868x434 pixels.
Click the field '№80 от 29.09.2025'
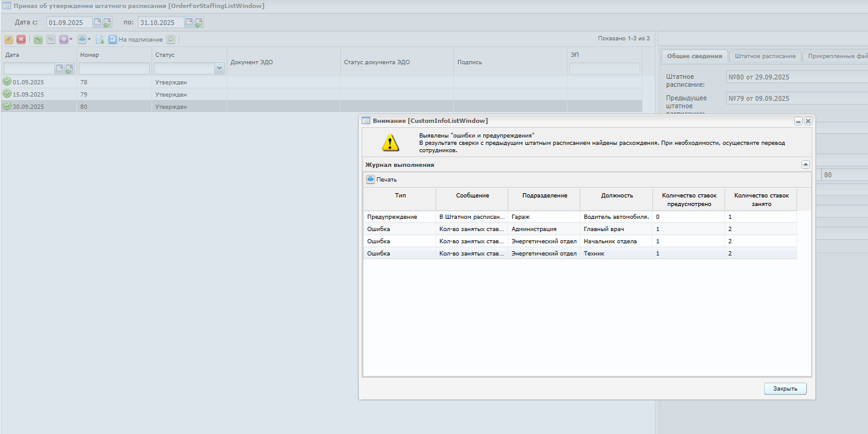797,77
